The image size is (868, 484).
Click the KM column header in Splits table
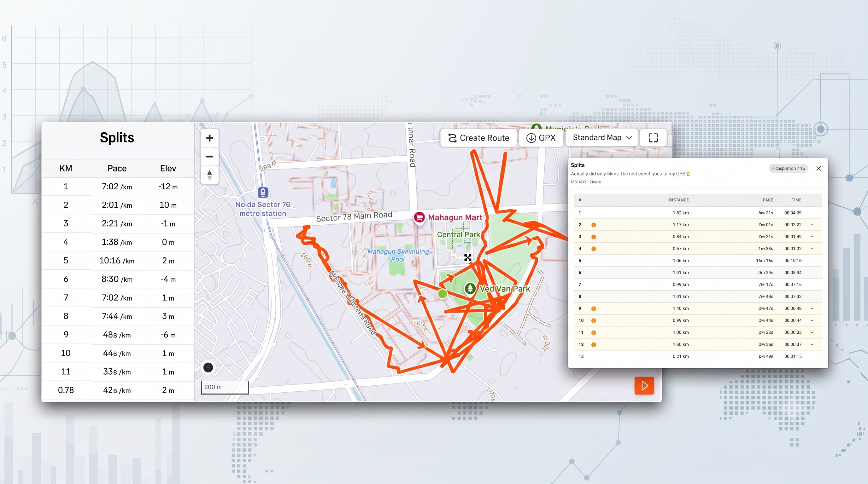66,168
